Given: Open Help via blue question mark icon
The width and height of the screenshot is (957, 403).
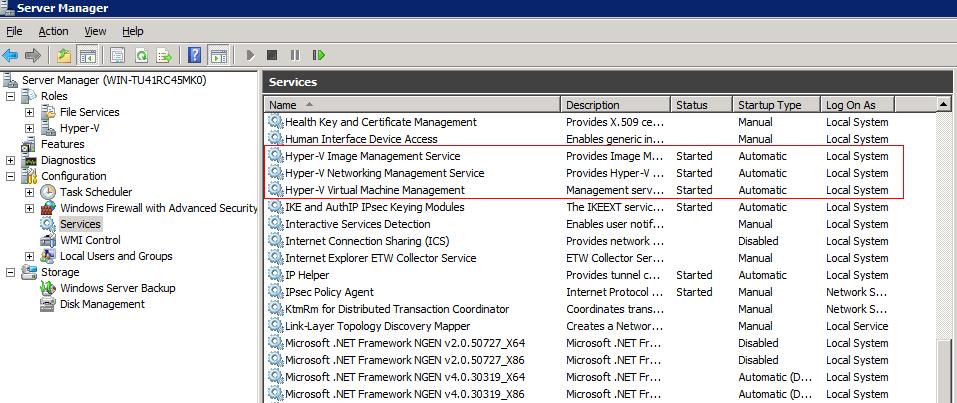Looking at the screenshot, I should coord(195,55).
